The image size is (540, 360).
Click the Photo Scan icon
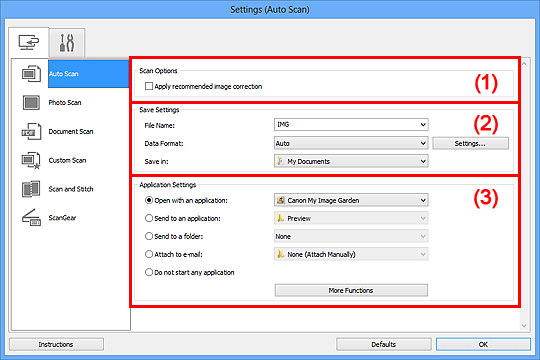pos(31,103)
